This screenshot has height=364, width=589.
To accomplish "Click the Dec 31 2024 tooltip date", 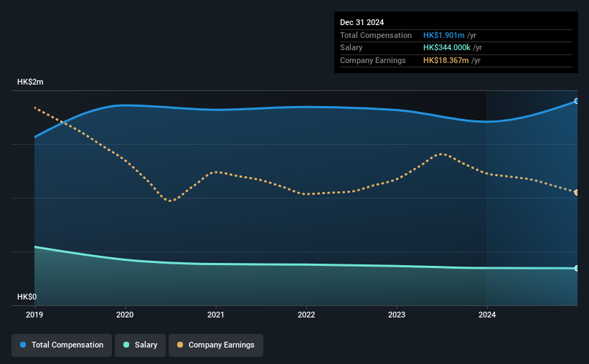I will (362, 22).
